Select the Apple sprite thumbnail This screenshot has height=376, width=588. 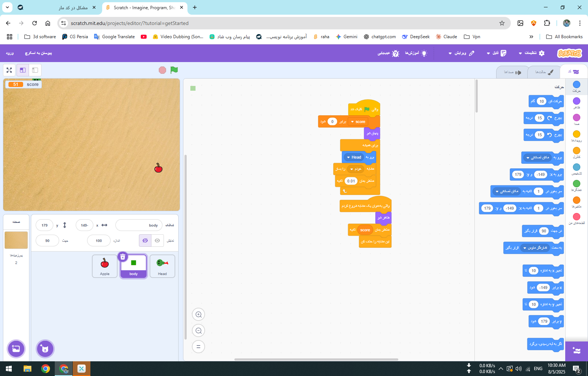tap(105, 266)
